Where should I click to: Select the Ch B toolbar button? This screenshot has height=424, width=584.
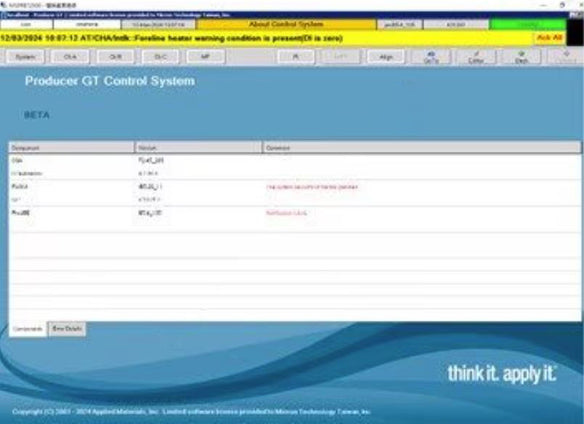click(x=115, y=57)
